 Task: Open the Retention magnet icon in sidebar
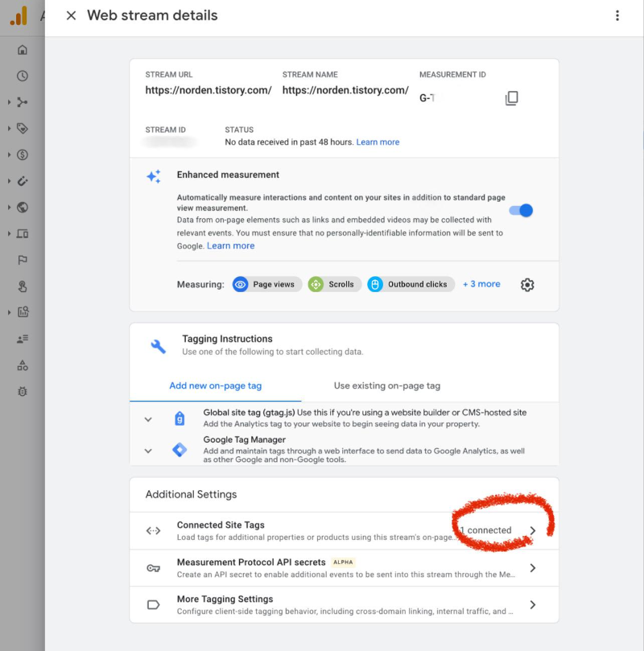click(x=23, y=181)
